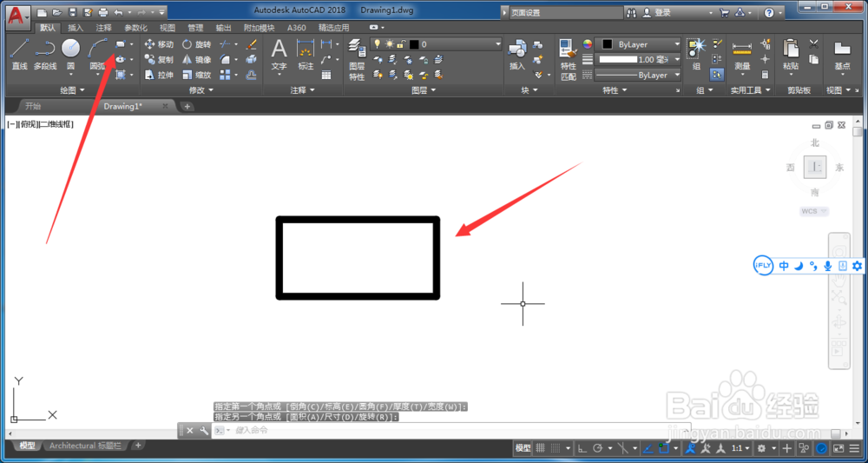
Task: Toggle ortho mode in status bar
Action: coord(582,448)
